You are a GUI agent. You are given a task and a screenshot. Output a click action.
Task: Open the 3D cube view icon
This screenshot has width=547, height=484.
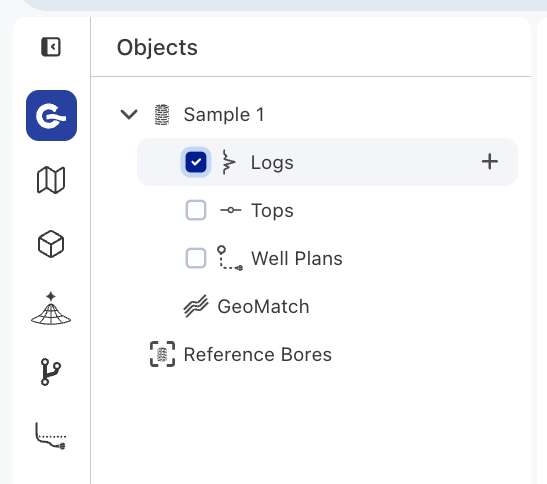(51, 244)
